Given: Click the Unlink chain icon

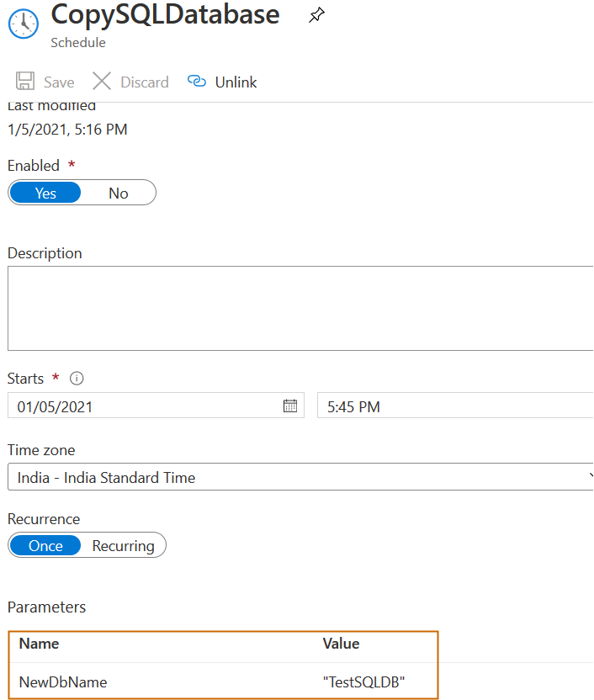Looking at the screenshot, I should click(197, 82).
